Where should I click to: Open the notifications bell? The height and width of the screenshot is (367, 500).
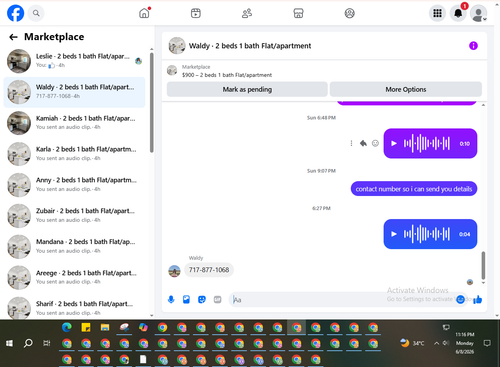458,13
